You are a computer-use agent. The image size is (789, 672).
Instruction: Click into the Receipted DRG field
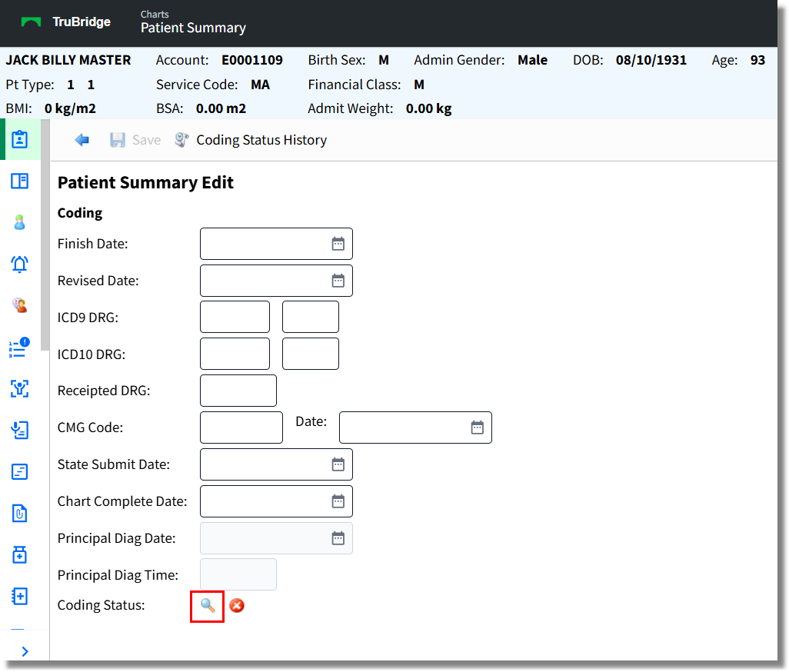[238, 391]
